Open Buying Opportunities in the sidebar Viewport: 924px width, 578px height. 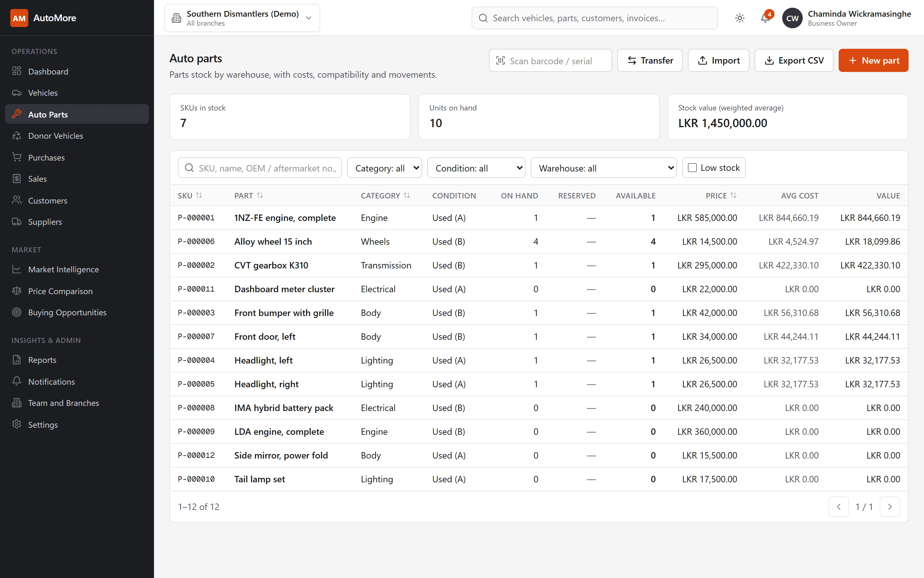tap(77, 312)
